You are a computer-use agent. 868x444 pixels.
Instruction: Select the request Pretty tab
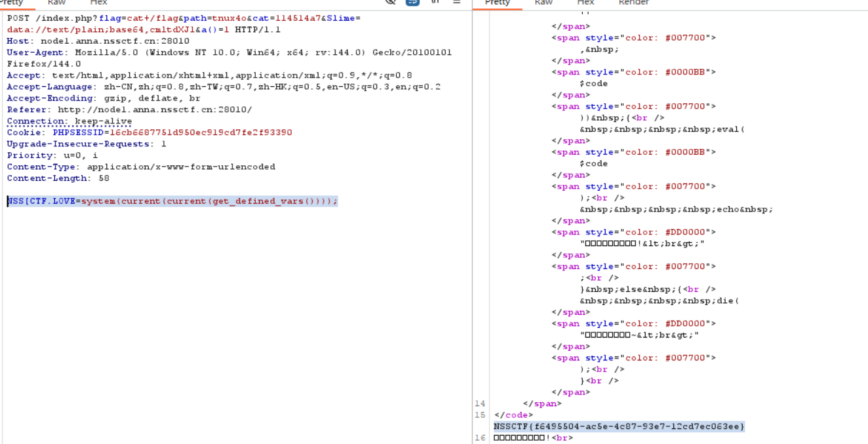click(x=12, y=3)
